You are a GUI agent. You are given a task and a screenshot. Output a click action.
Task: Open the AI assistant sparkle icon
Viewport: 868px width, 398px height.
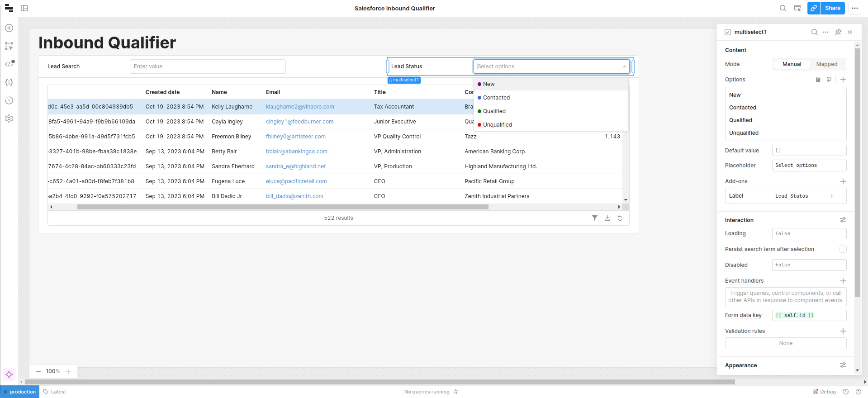coord(9,374)
